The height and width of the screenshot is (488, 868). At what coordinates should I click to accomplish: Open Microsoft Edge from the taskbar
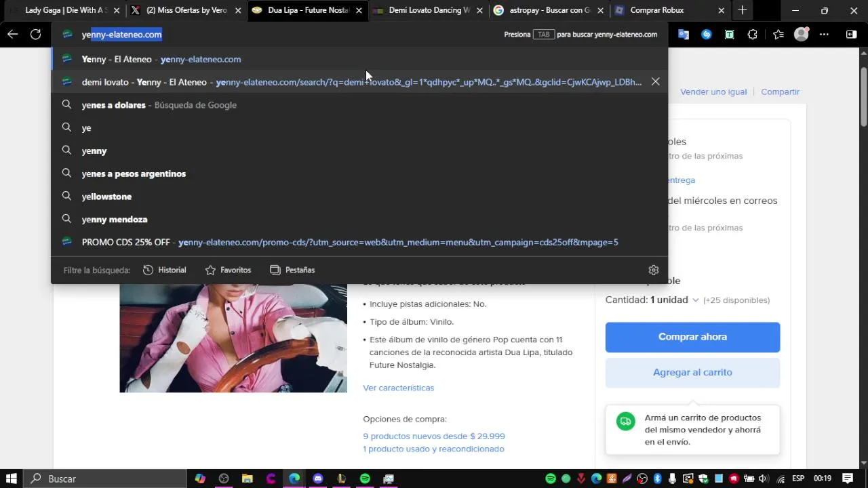tap(294, 479)
